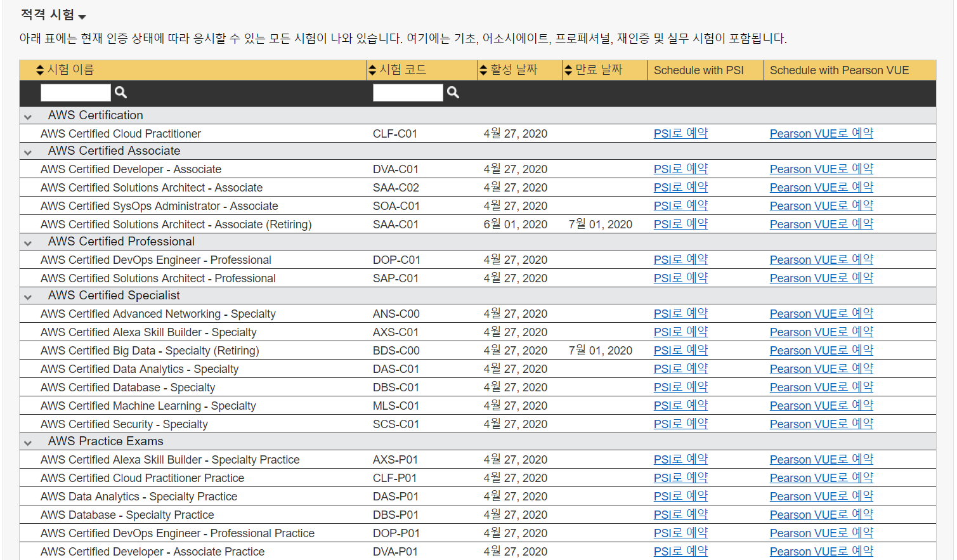Focus the exam name filter field

pyautogui.click(x=75, y=93)
